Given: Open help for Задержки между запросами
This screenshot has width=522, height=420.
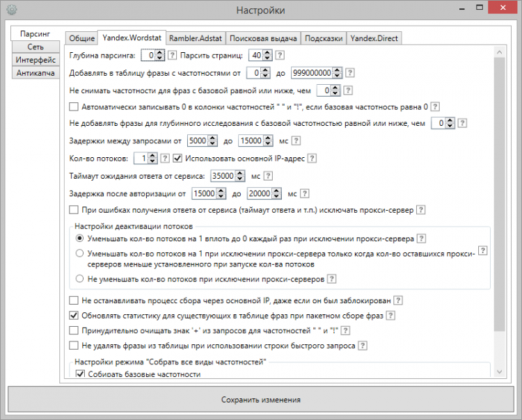Looking at the screenshot, I should click(296, 140).
